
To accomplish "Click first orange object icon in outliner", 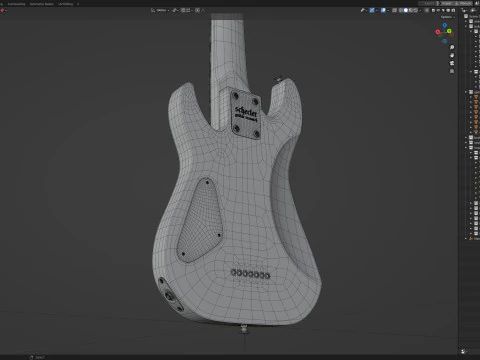I will (x=476, y=97).
